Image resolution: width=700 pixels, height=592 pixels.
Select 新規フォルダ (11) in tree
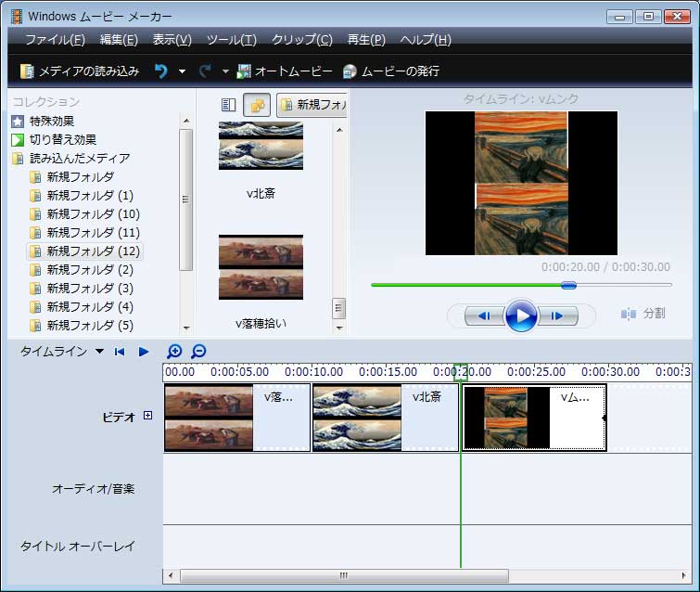tap(84, 232)
